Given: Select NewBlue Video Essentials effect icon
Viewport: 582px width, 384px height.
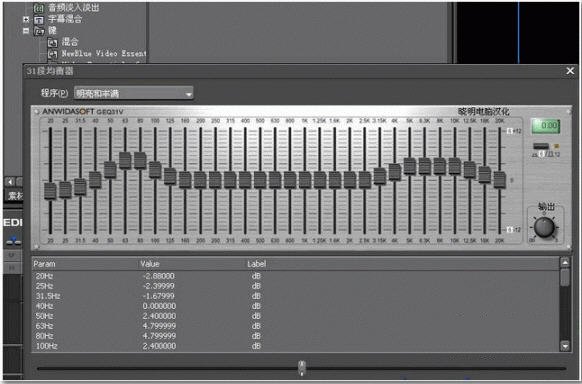Looking at the screenshot, I should [53, 54].
